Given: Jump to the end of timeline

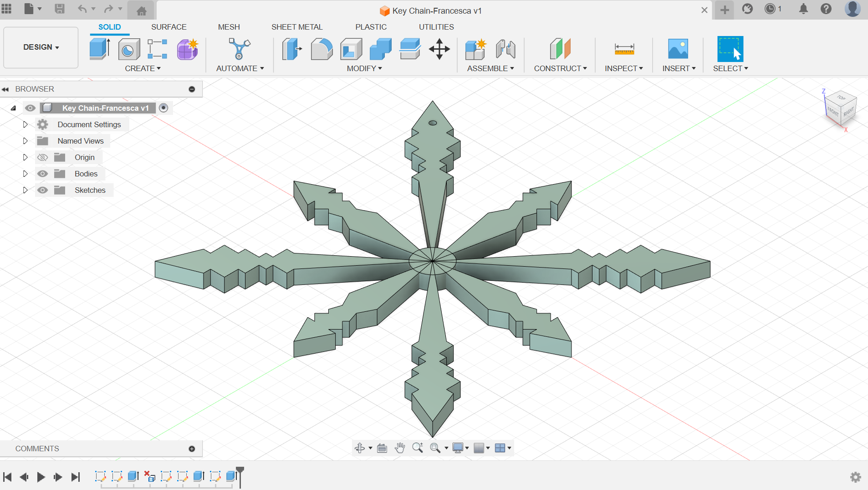Looking at the screenshot, I should click(x=75, y=477).
